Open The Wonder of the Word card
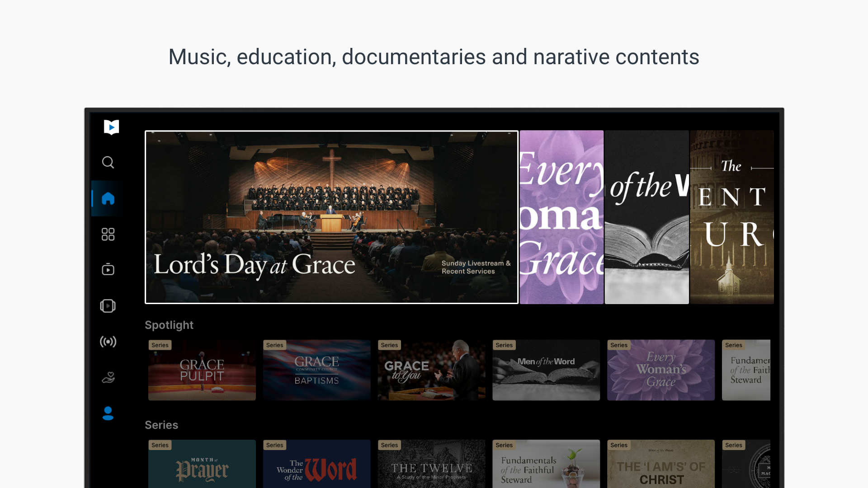Screen dimensions: 868x488 click(317, 464)
